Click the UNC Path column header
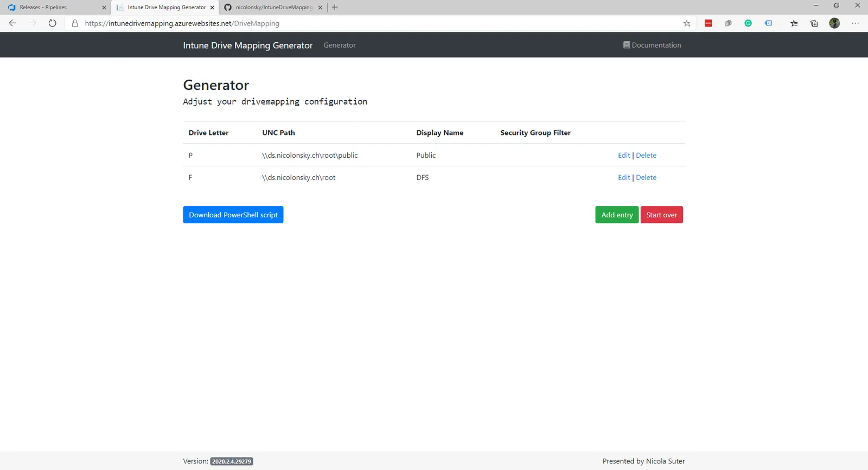This screenshot has height=470, width=868. pos(278,133)
